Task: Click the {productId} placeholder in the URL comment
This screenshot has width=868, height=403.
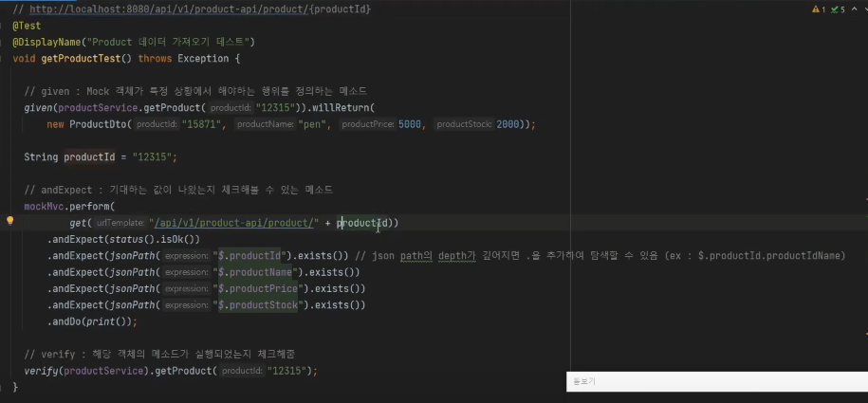Action: coord(342,9)
